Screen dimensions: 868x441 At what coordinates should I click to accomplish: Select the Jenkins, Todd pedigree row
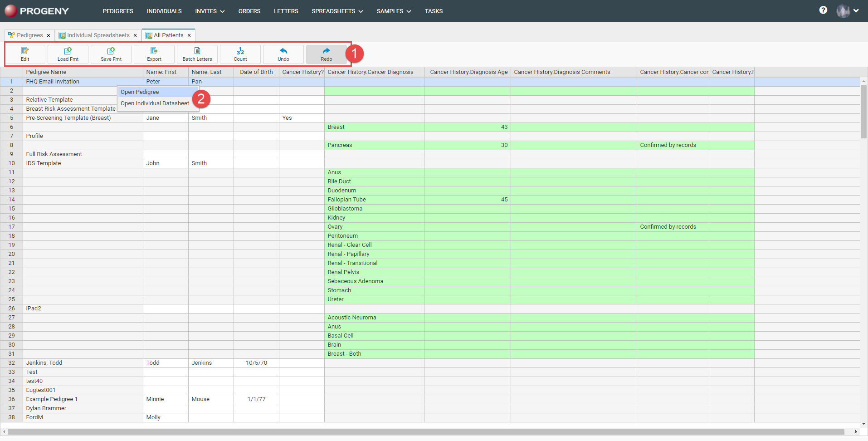(44, 363)
